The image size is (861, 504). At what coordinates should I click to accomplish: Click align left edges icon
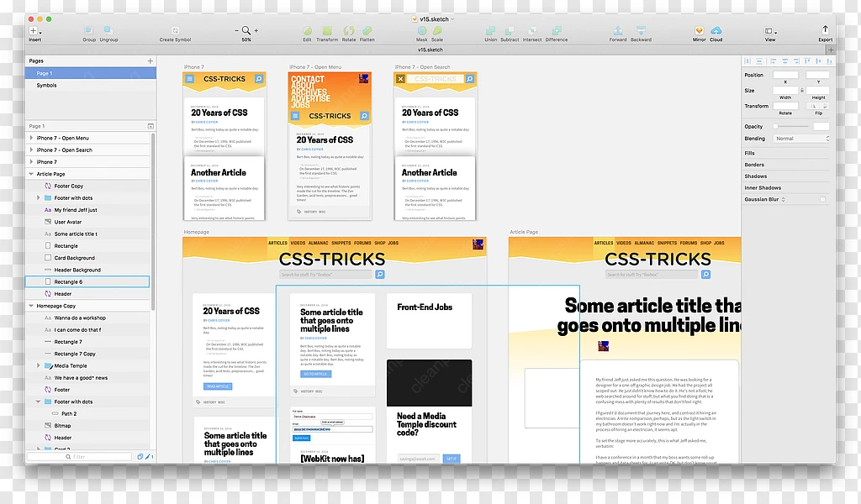(x=774, y=60)
